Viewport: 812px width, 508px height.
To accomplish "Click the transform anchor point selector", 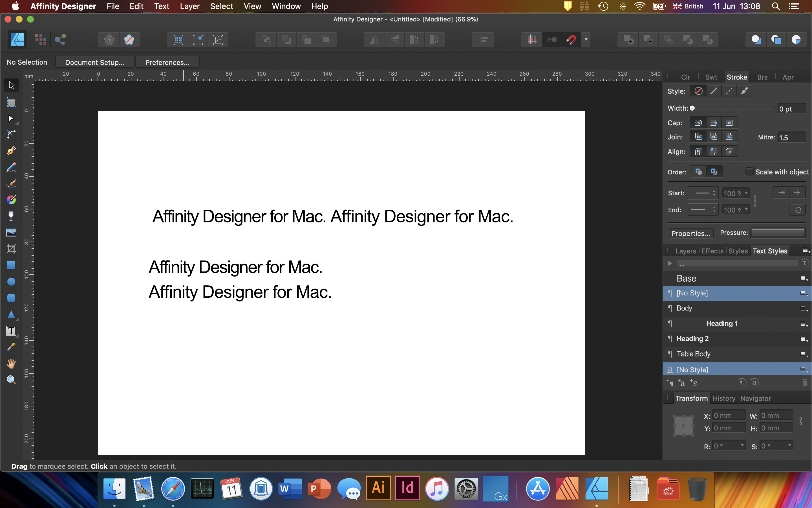I will [683, 426].
